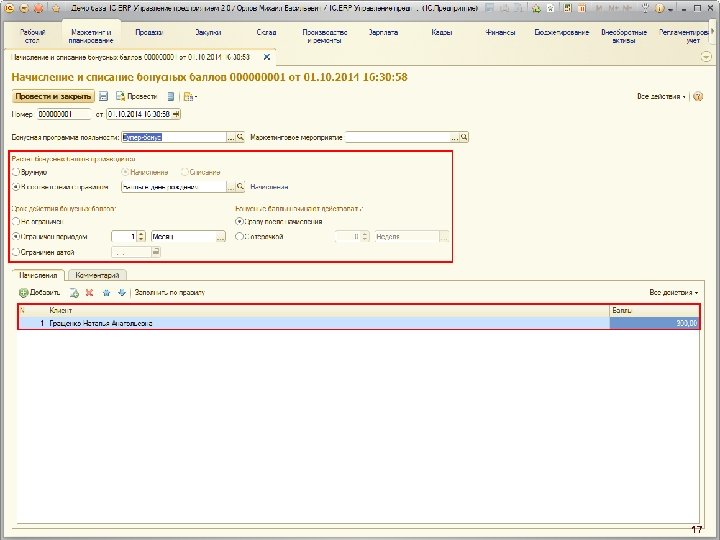Image resolution: width=720 pixels, height=540 pixels.
Task: Open accrual rule selection ellipsis button
Action: (x=231, y=187)
